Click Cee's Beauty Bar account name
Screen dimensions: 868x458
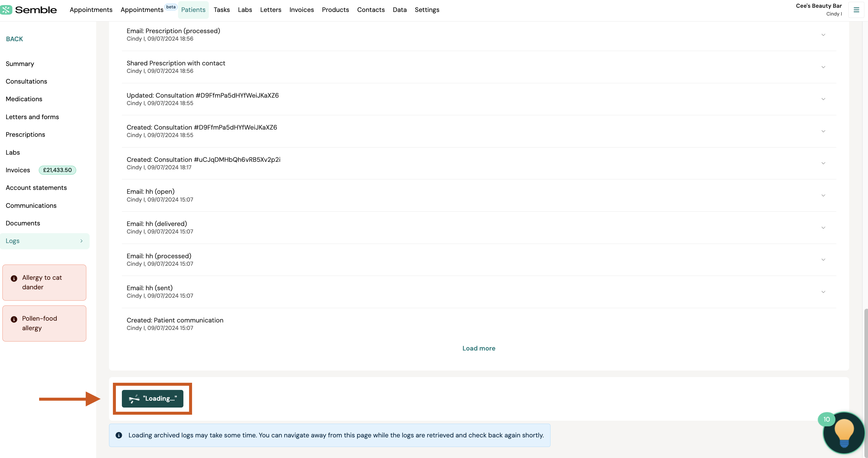tap(818, 6)
